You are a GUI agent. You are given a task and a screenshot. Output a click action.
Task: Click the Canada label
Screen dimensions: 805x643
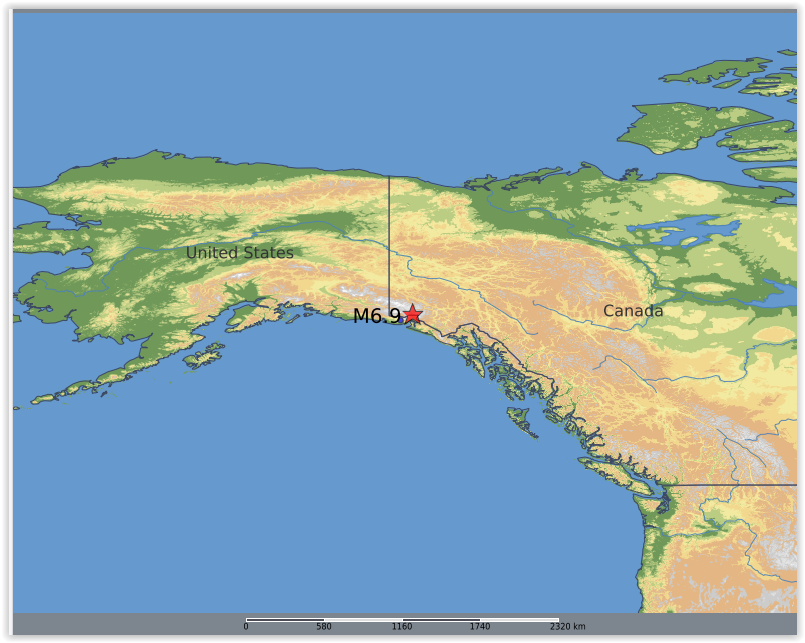[x=634, y=311]
